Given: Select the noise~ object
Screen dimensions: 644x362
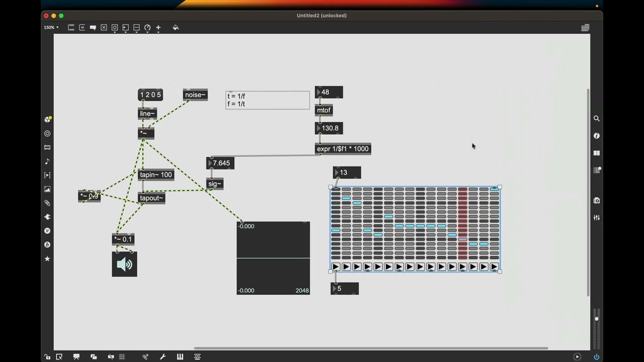Looking at the screenshot, I should [195, 95].
